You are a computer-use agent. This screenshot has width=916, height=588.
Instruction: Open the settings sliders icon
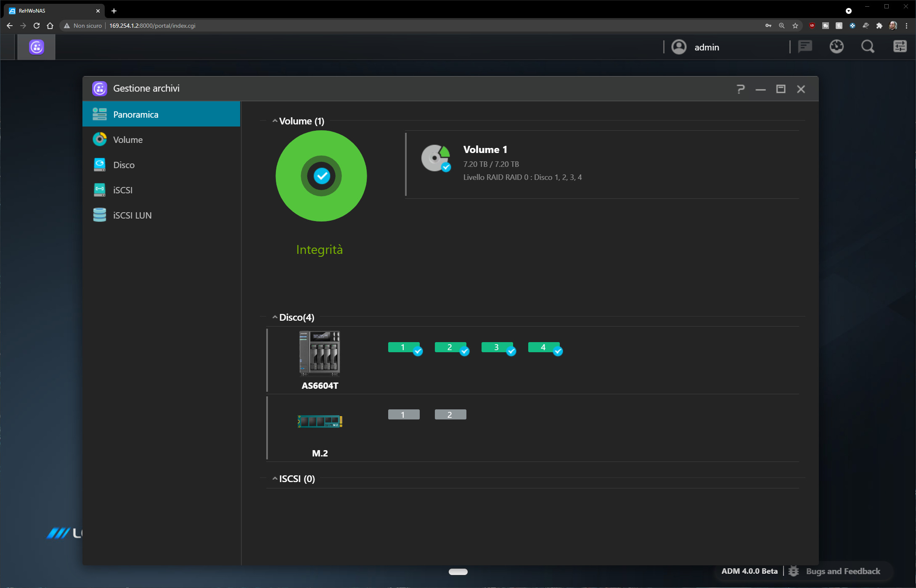click(x=900, y=47)
